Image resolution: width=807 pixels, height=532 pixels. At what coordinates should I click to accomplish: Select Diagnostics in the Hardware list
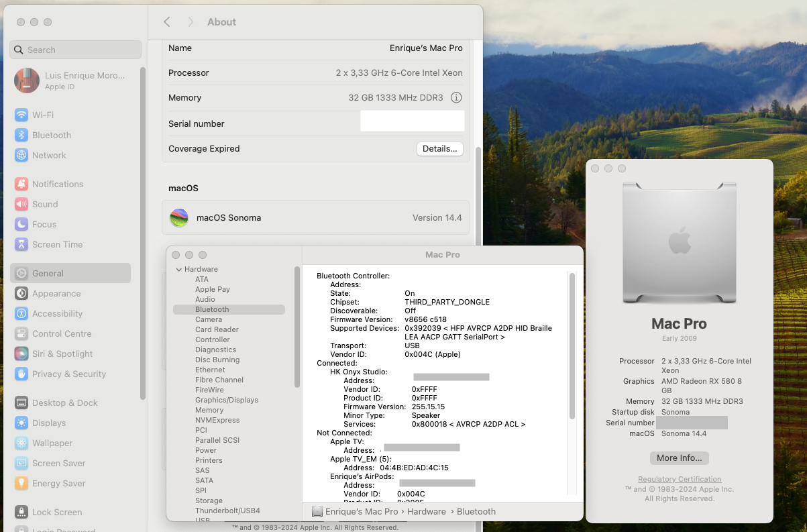point(216,350)
